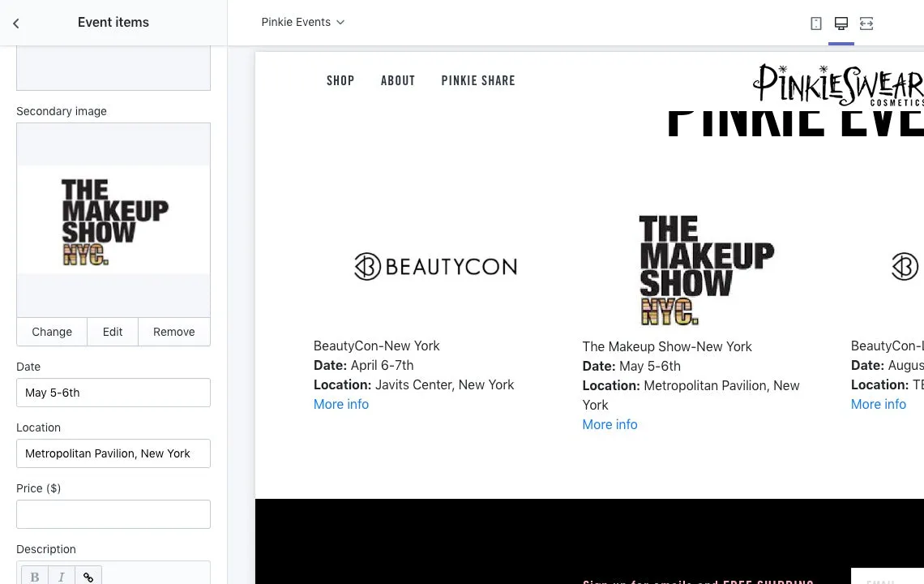Click the Event items panel heading

click(x=113, y=23)
